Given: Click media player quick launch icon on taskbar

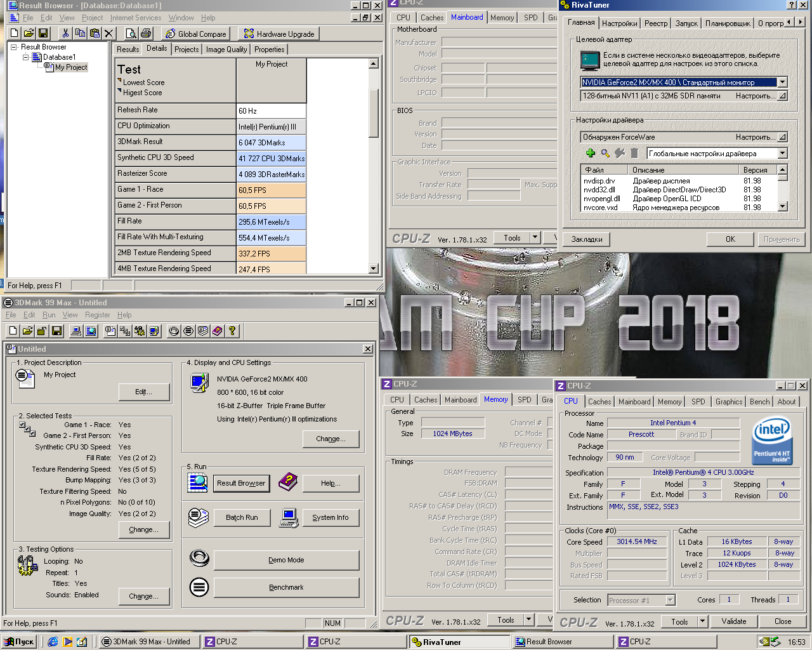Looking at the screenshot, I should (67, 642).
